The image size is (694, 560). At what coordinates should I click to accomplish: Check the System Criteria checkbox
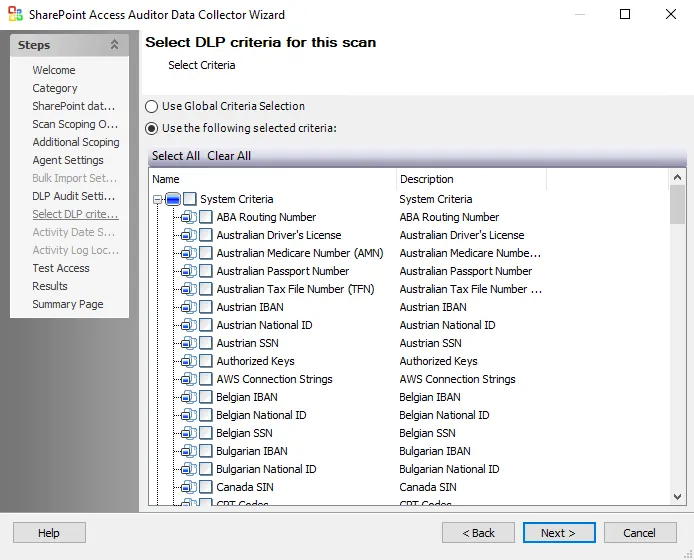pos(189,199)
